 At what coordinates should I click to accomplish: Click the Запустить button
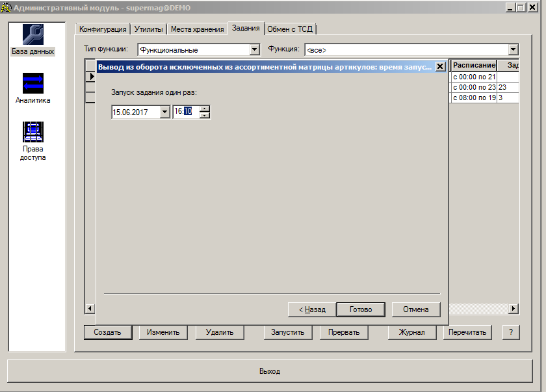pos(287,332)
